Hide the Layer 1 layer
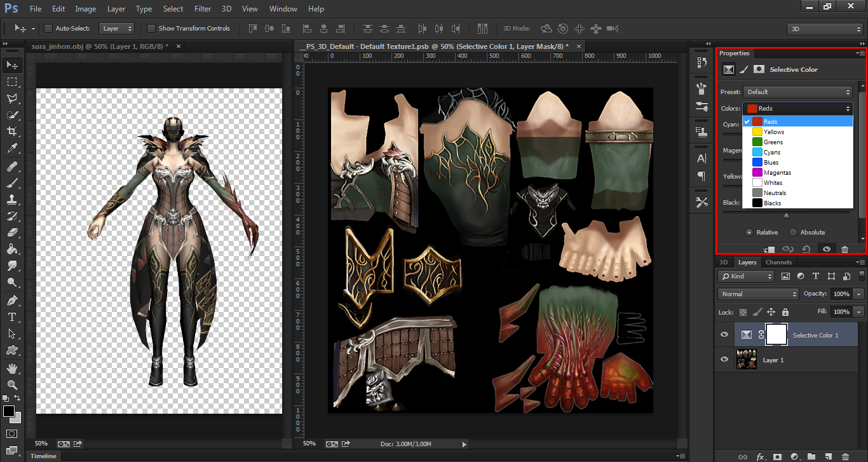The image size is (868, 462). coord(724,360)
